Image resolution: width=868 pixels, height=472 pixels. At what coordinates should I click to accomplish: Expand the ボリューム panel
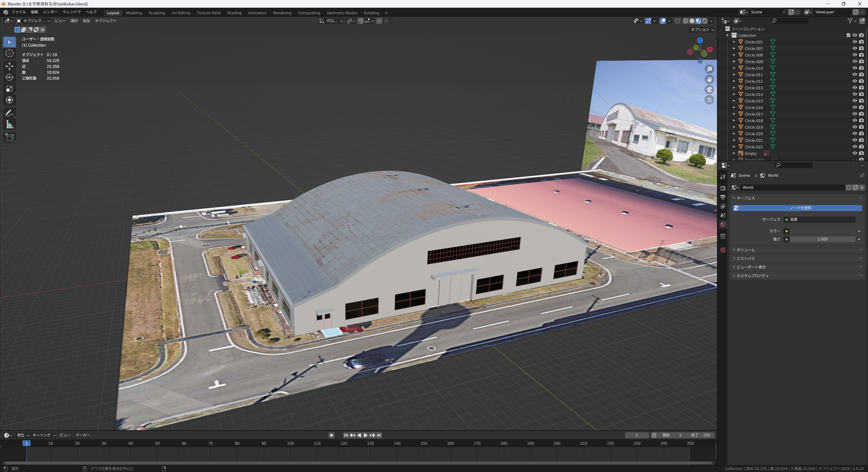tap(745, 250)
